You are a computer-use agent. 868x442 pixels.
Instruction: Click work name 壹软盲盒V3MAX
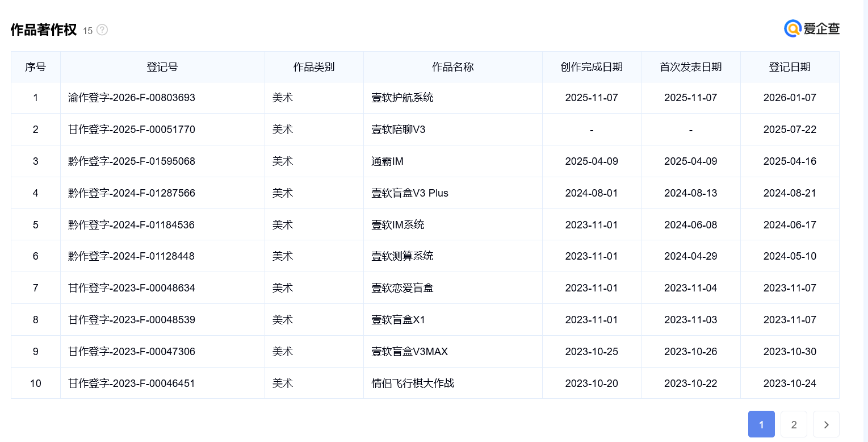410,352
